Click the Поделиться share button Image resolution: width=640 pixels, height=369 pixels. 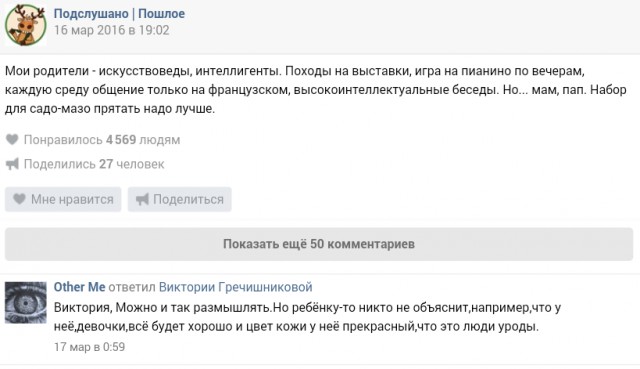(180, 199)
